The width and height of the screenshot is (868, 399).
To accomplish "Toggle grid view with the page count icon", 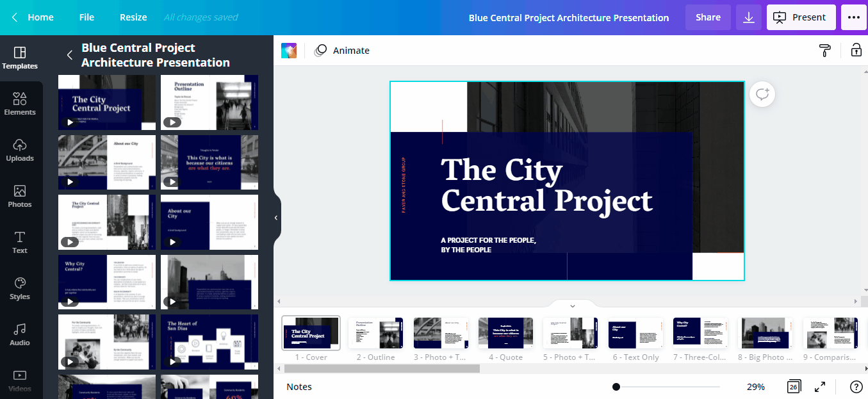I will (794, 387).
